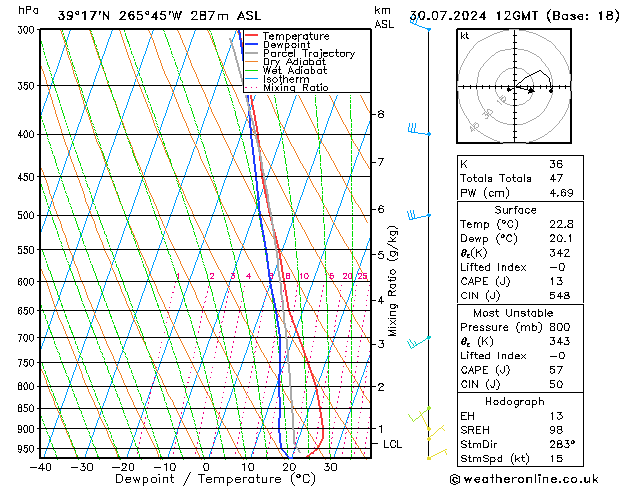The height and width of the screenshot is (486, 629).
Task: Click the wind barb at 500 hPa
Action: click(x=416, y=214)
